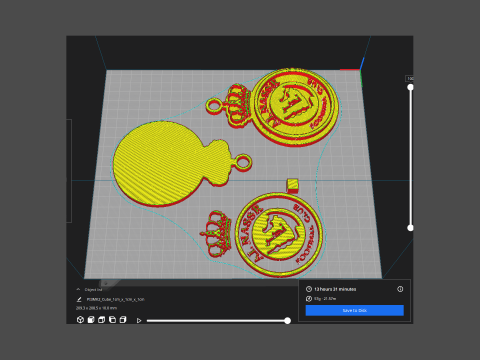This screenshot has width=480, height=360.
Task: Collapse the Object list panel
Action: point(78,289)
